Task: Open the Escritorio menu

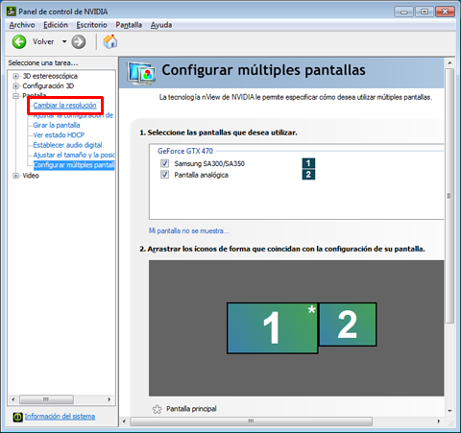Action: pos(92,25)
